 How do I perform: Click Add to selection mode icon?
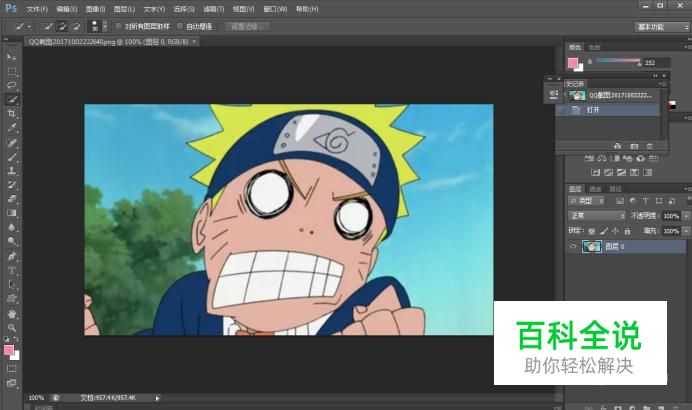[x=62, y=26]
